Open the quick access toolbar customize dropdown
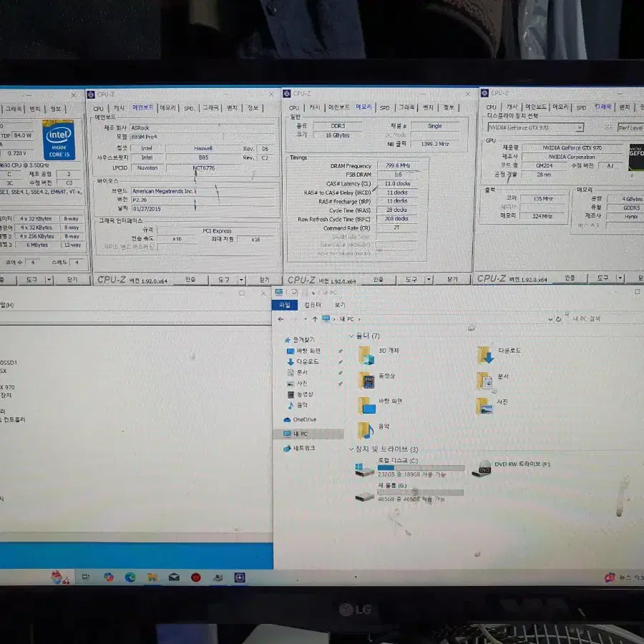Screen dimensions: 644x644 click(313, 293)
